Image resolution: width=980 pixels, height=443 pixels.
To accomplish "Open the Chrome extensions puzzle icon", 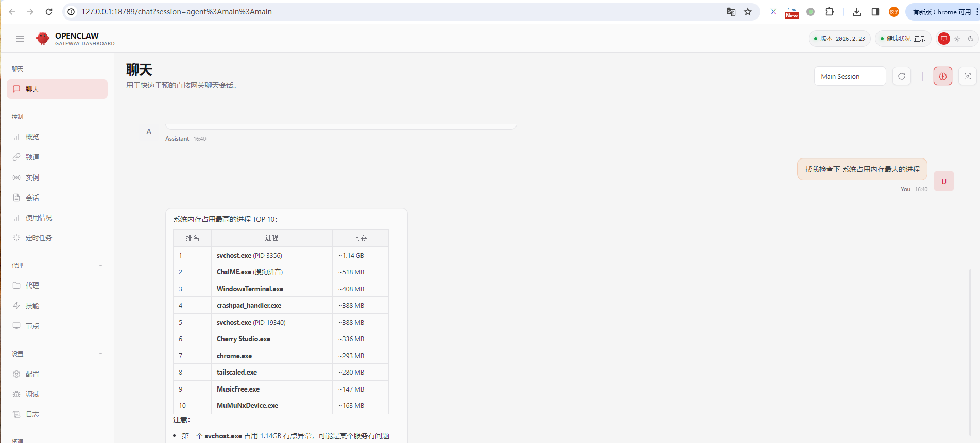I will coord(829,12).
